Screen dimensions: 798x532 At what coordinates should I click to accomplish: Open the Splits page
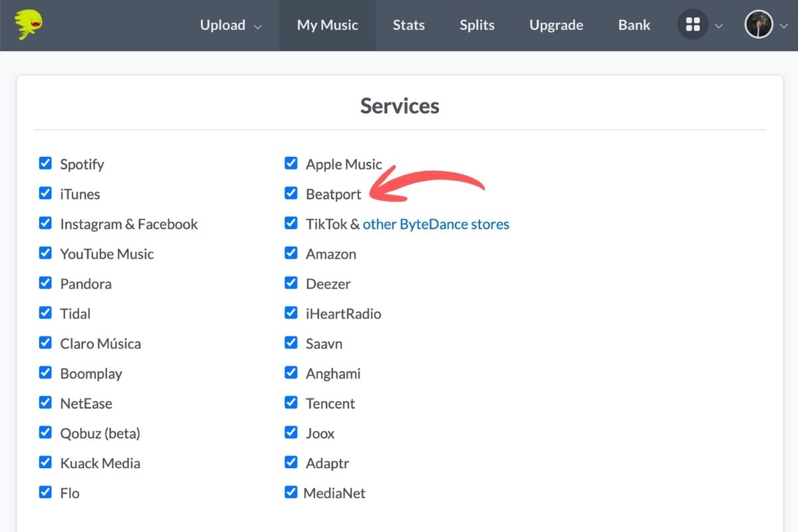click(477, 25)
